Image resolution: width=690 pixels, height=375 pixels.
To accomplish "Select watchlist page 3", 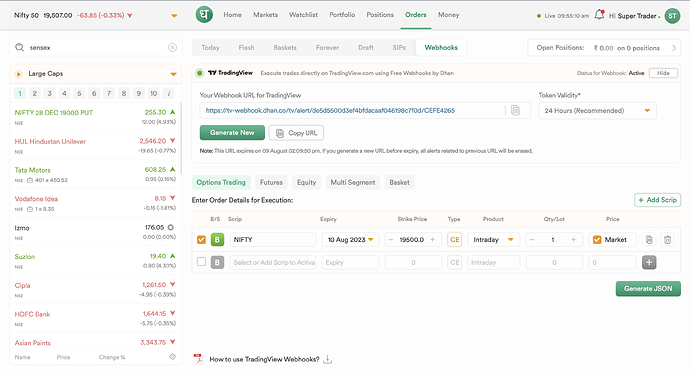I will click(x=50, y=93).
